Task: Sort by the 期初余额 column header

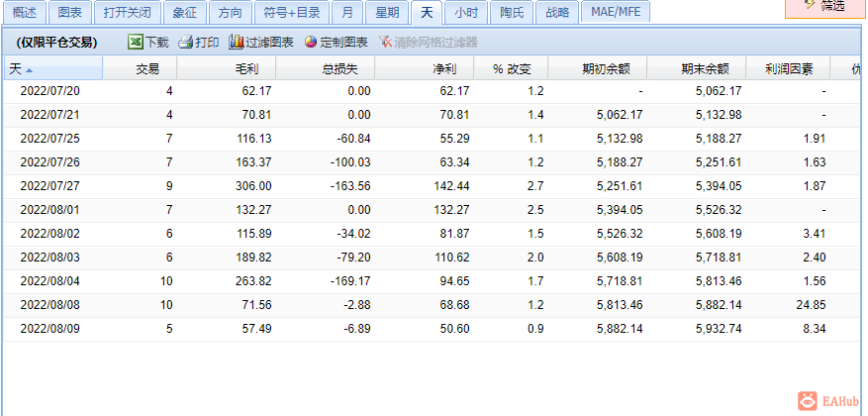Action: [x=598, y=68]
